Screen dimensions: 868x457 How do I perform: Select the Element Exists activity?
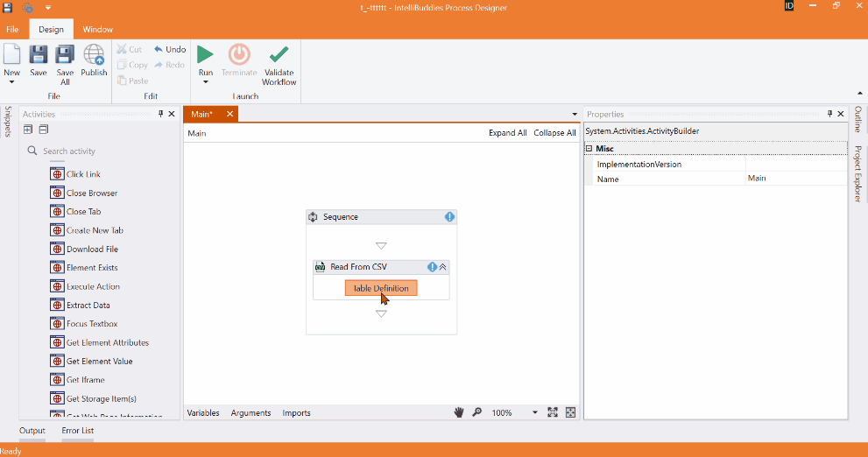pyautogui.click(x=83, y=268)
